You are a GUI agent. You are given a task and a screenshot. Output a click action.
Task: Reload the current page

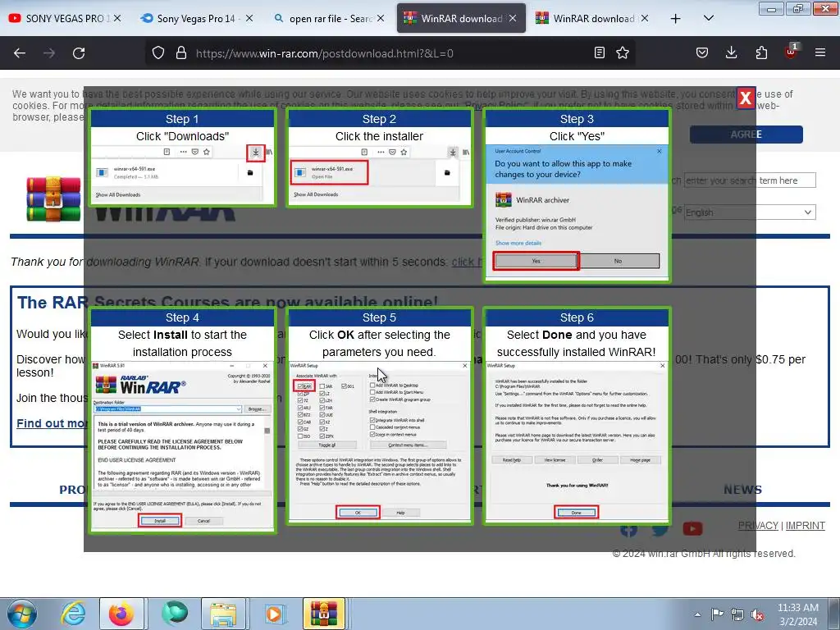tap(79, 53)
